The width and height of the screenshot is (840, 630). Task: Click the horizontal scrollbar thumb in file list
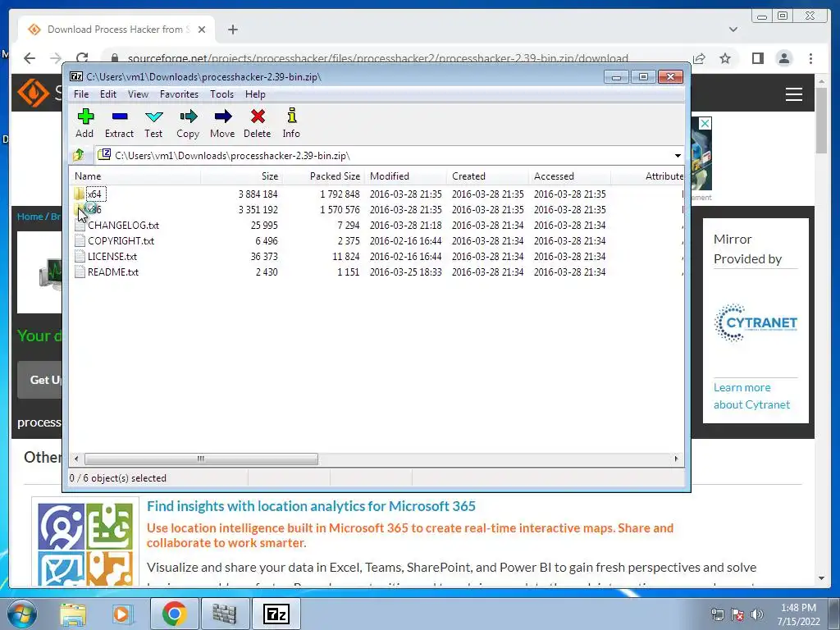[x=201, y=459]
